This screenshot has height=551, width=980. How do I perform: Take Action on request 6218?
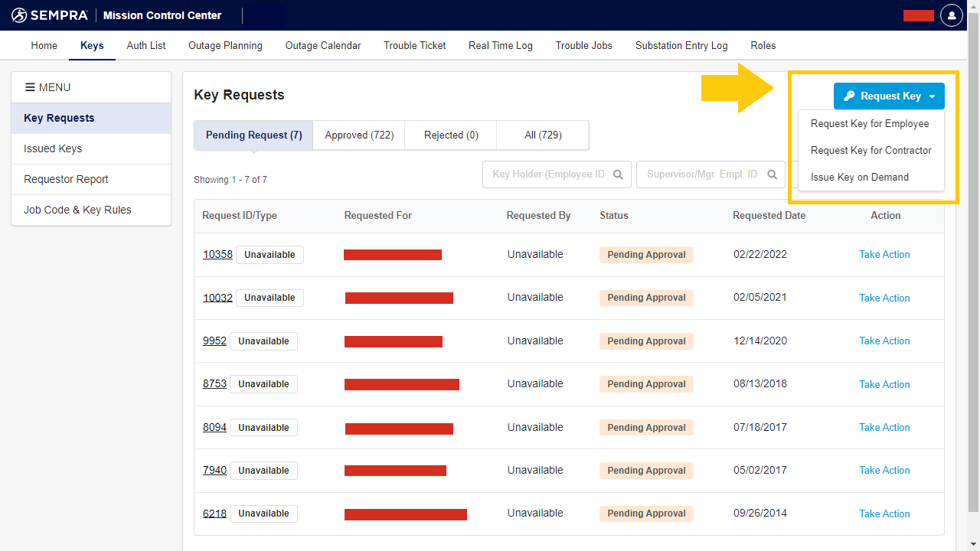tap(884, 514)
